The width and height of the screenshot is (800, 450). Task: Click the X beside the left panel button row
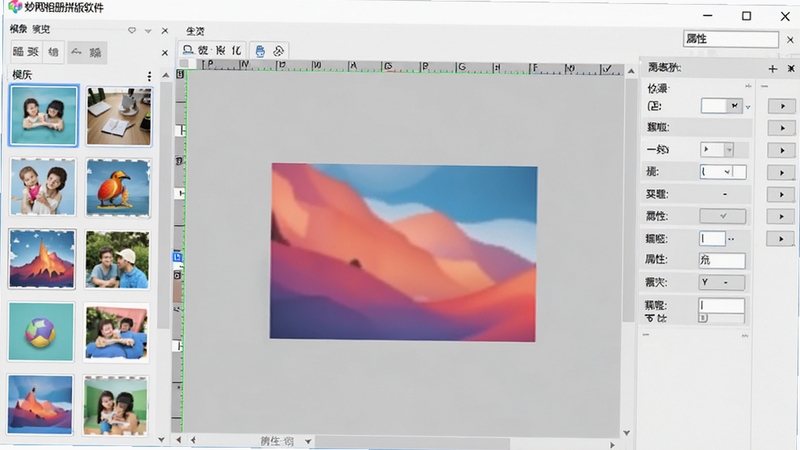tap(165, 53)
